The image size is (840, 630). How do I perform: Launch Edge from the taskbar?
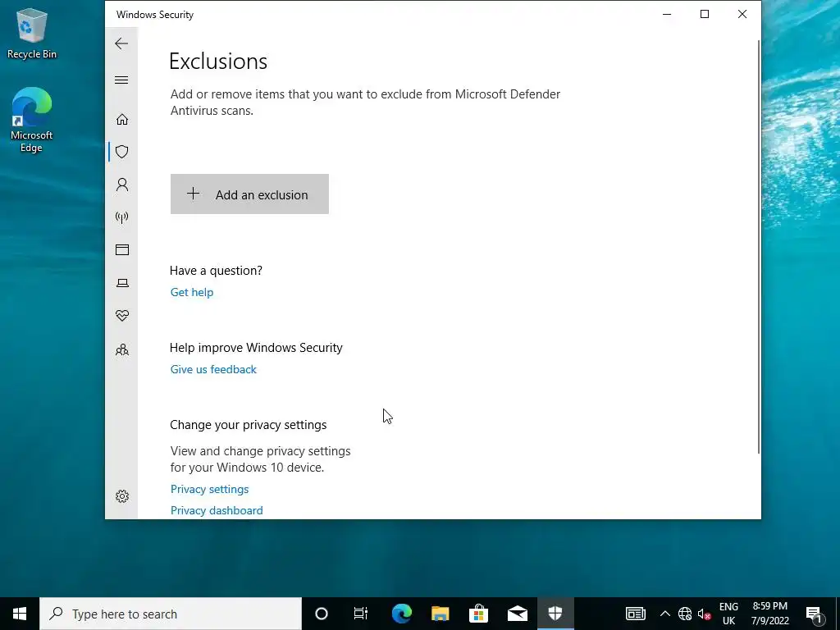401,614
